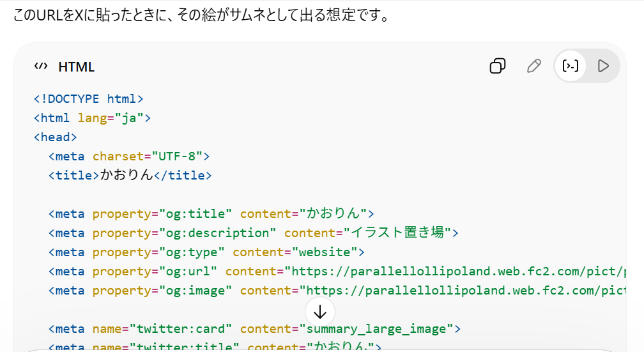This screenshot has height=352, width=644.
Task: Click the HTML language label
Action: (x=76, y=67)
